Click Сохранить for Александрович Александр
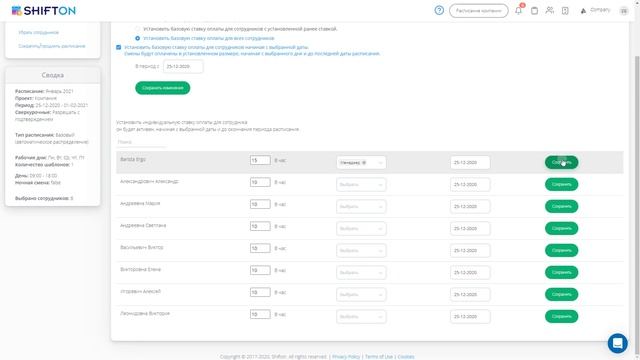This screenshot has height=360, width=640. point(561,184)
